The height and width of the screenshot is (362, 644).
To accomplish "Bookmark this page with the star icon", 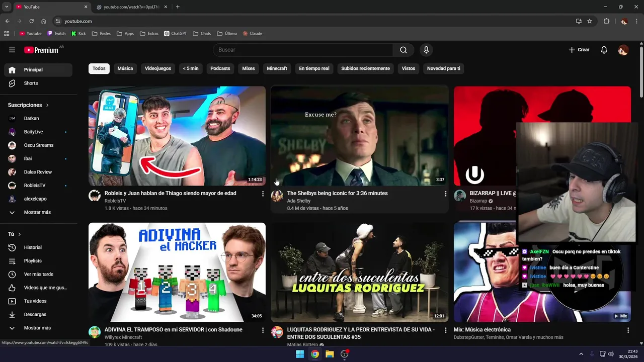I will pyautogui.click(x=590, y=21).
